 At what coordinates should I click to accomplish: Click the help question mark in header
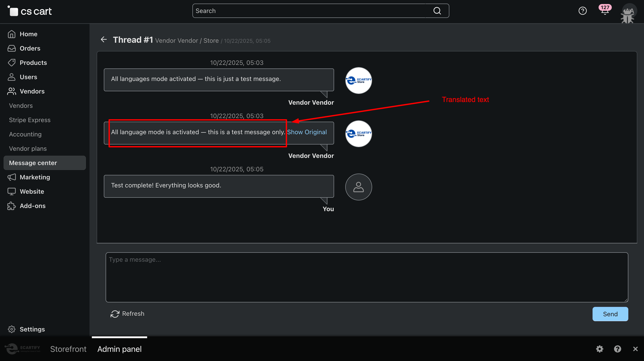click(x=582, y=11)
